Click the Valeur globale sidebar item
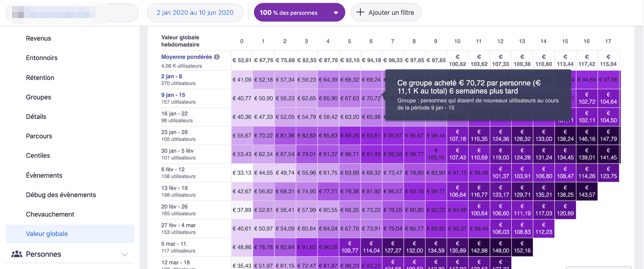Viewport: 644px width, 269px height. tap(47, 234)
